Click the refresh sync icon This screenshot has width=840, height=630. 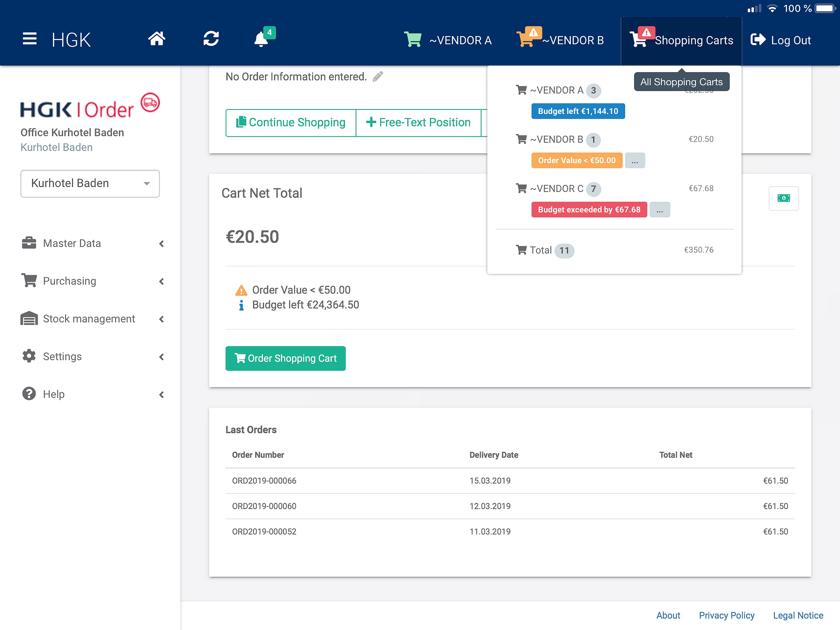pyautogui.click(x=211, y=39)
